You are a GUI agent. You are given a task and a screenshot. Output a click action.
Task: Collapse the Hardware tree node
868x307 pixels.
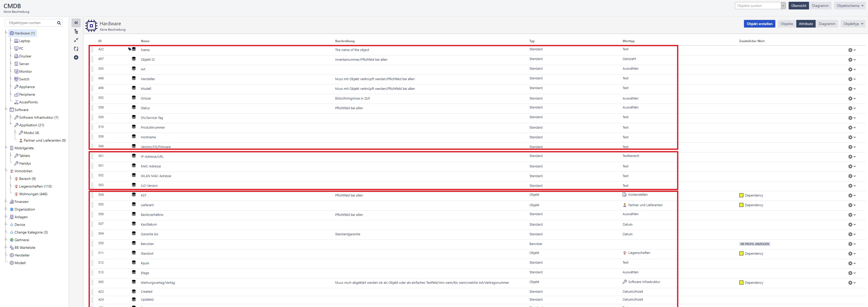coord(6,33)
